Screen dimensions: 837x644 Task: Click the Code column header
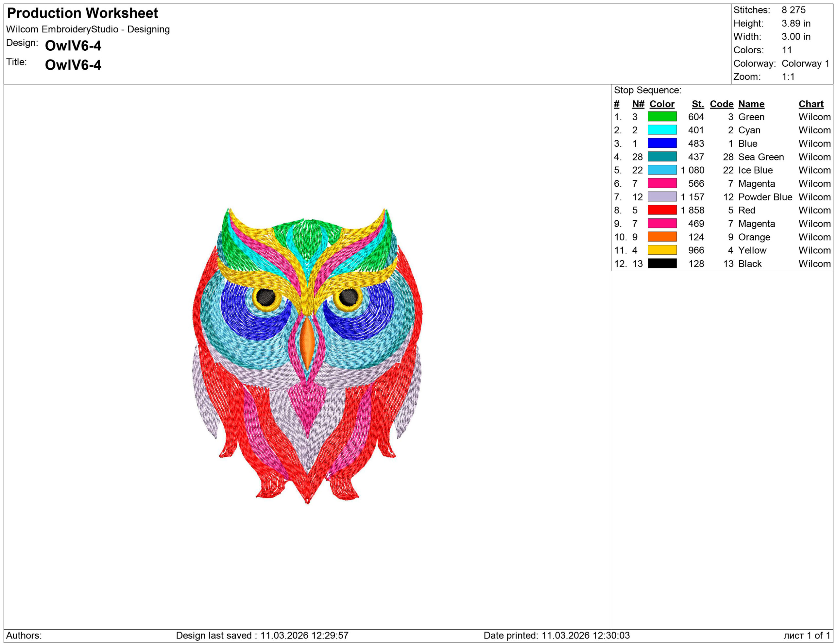coord(721,104)
